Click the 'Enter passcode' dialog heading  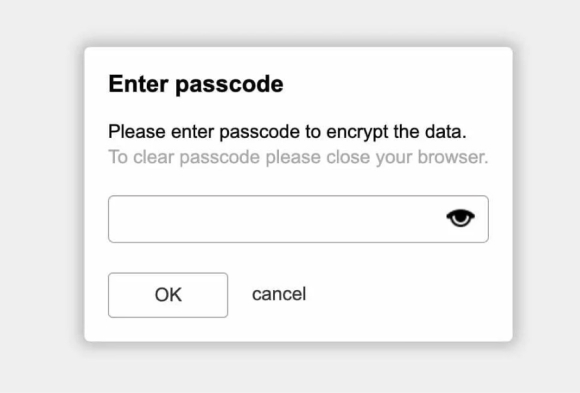(x=196, y=84)
